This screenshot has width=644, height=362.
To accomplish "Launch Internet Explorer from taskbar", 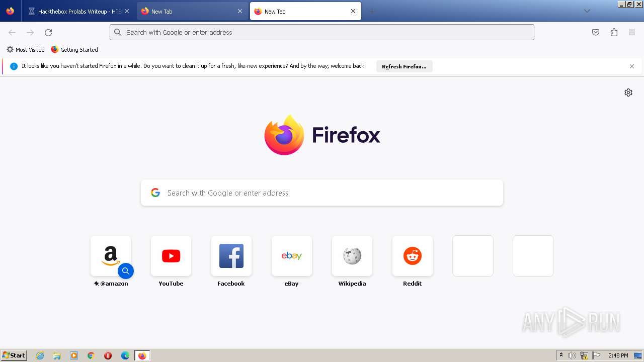I will [40, 355].
